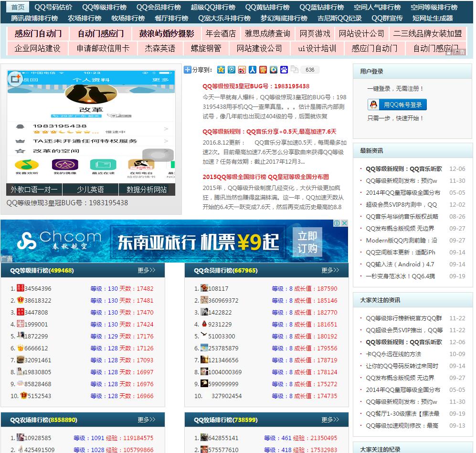Click crown avatar of QQ 6666612
Image resolution: width=476 pixels, height=453 pixels.
[21, 348]
